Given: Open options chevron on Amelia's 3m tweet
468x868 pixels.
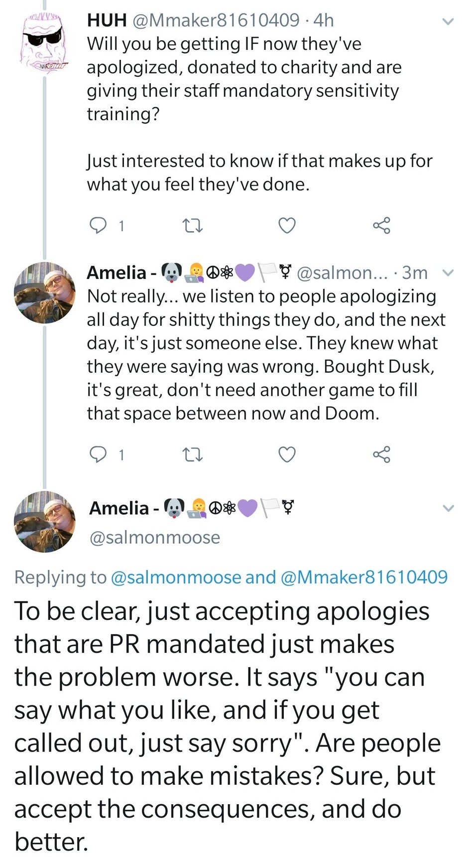Looking at the screenshot, I should pyautogui.click(x=448, y=273).
